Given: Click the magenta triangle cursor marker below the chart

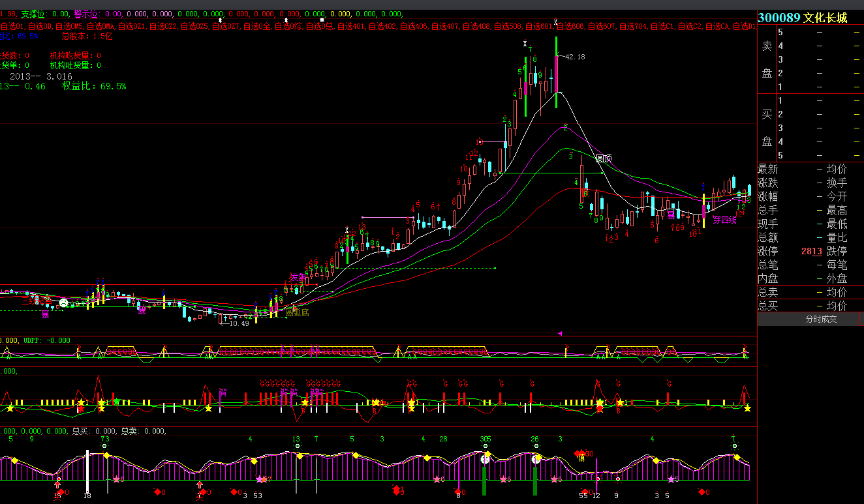Looking at the screenshot, I should coord(560,333).
